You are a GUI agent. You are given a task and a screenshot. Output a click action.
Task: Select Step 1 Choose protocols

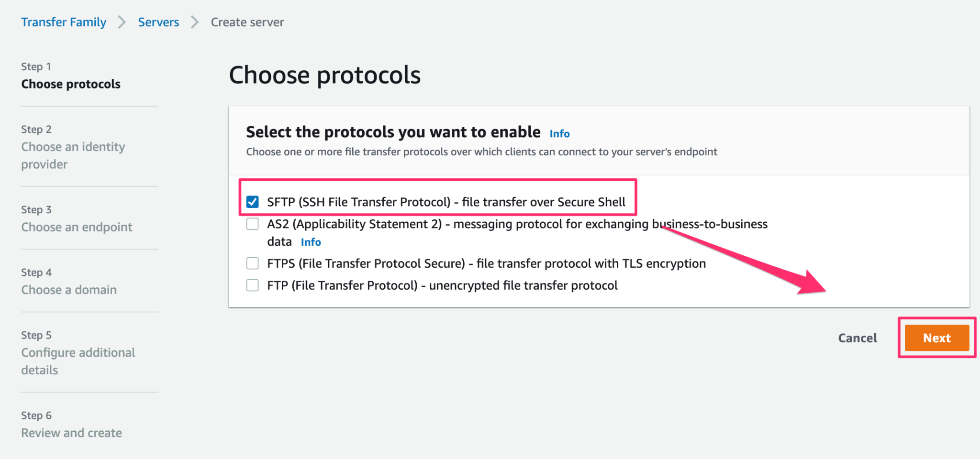click(x=70, y=84)
